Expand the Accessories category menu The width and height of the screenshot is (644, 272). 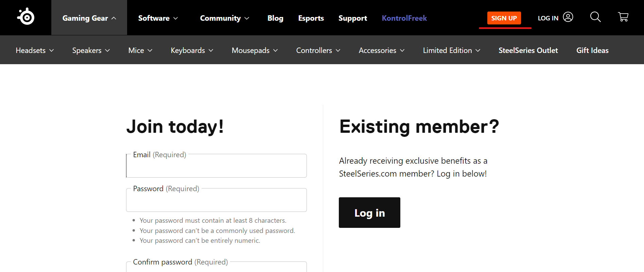click(382, 50)
